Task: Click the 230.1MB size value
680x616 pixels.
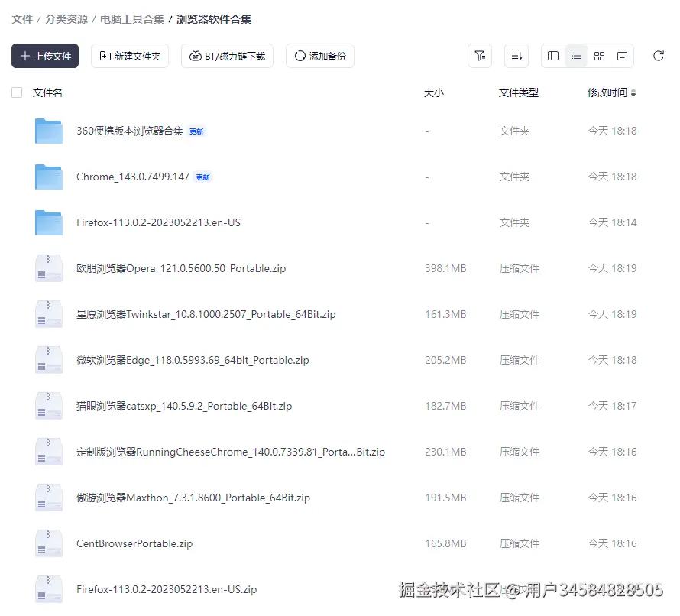Action: [445, 452]
